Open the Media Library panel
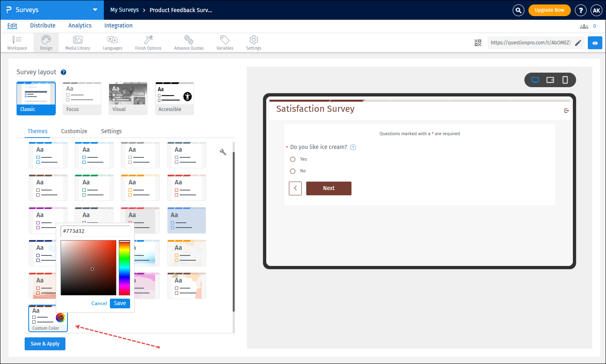The width and height of the screenshot is (606, 364). pyautogui.click(x=77, y=42)
